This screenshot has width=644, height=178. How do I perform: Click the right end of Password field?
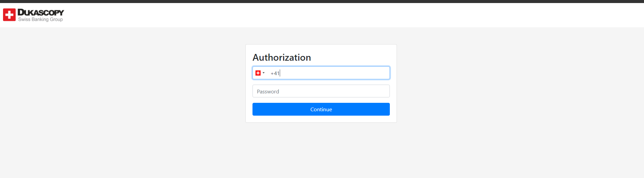[x=384, y=91]
